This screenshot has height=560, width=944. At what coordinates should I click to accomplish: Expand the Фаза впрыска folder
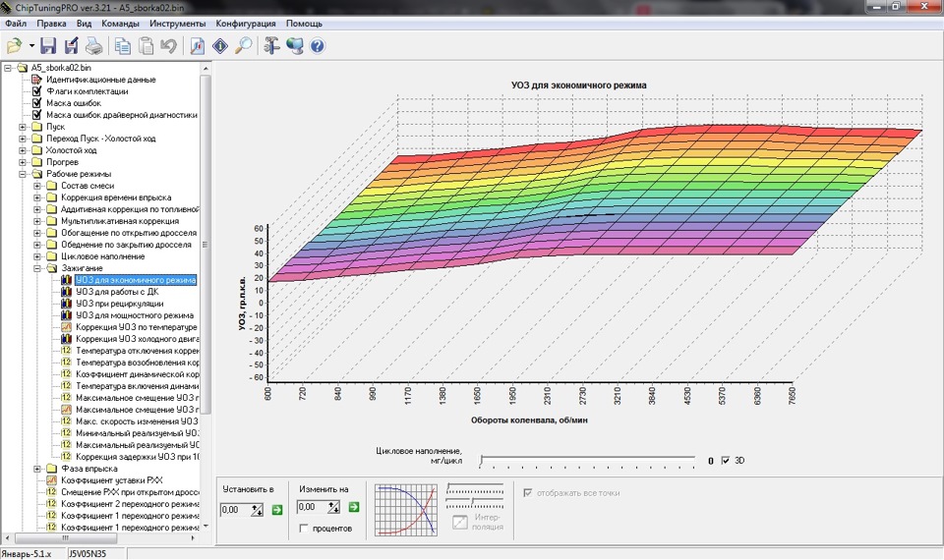click(x=37, y=469)
